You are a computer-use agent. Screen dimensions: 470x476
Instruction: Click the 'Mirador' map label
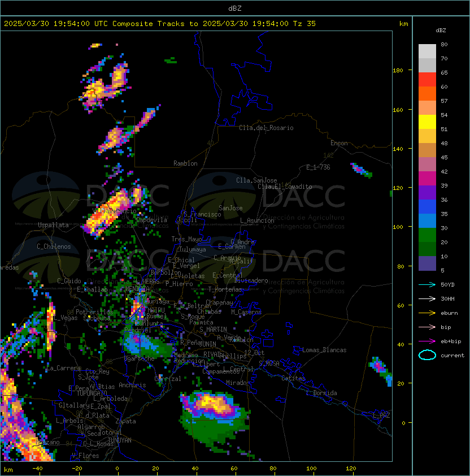238,383
